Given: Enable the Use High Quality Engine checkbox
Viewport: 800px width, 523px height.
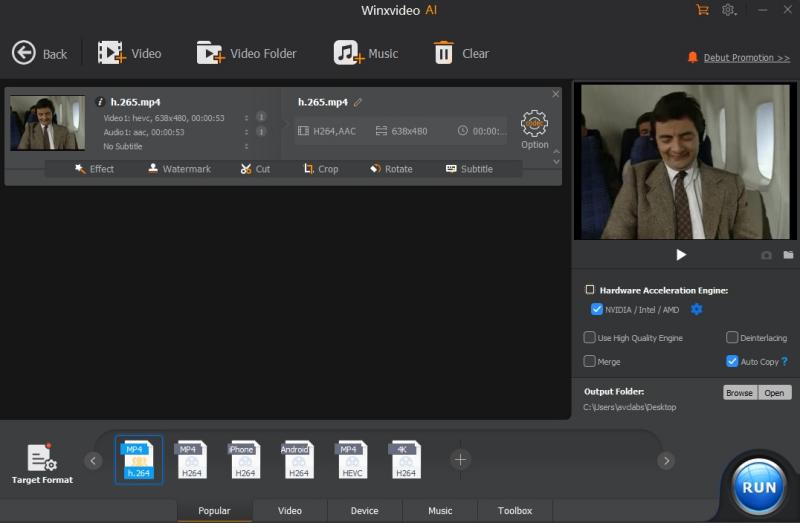Looking at the screenshot, I should (590, 338).
